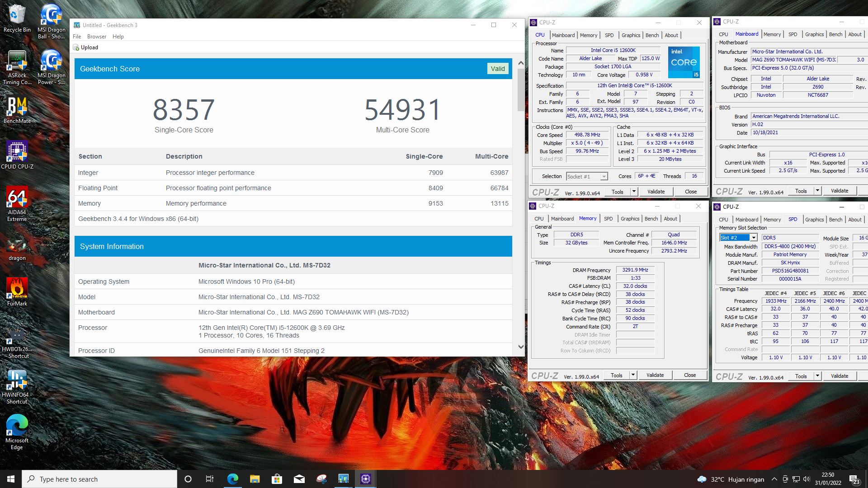868x488 pixels.
Task: Open File Explorer from taskbar
Action: pyautogui.click(x=255, y=479)
